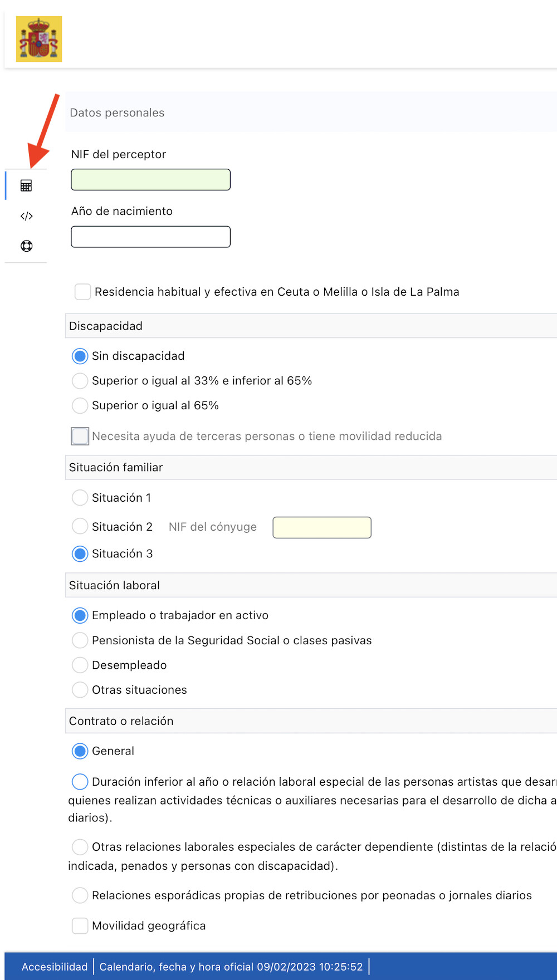557x980 pixels.
Task: Select Otras situaciones radio button
Action: pyautogui.click(x=80, y=690)
